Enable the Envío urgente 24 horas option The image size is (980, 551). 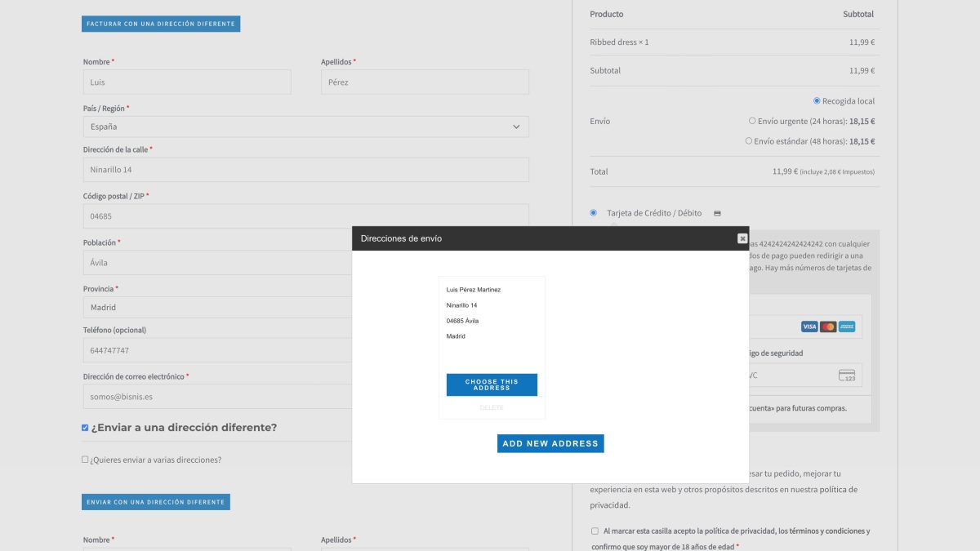coord(752,120)
